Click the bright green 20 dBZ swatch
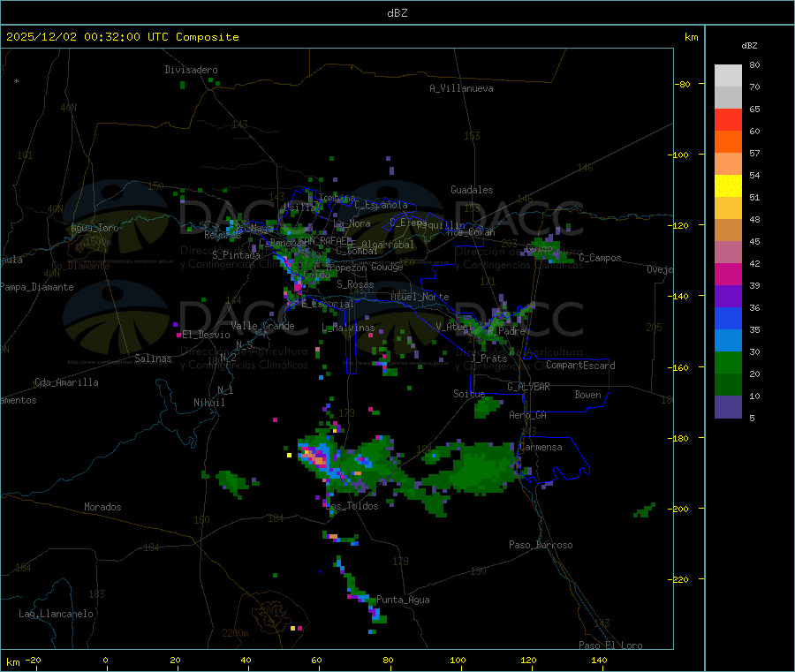Viewport: 795px width, 672px height. pyautogui.click(x=728, y=362)
